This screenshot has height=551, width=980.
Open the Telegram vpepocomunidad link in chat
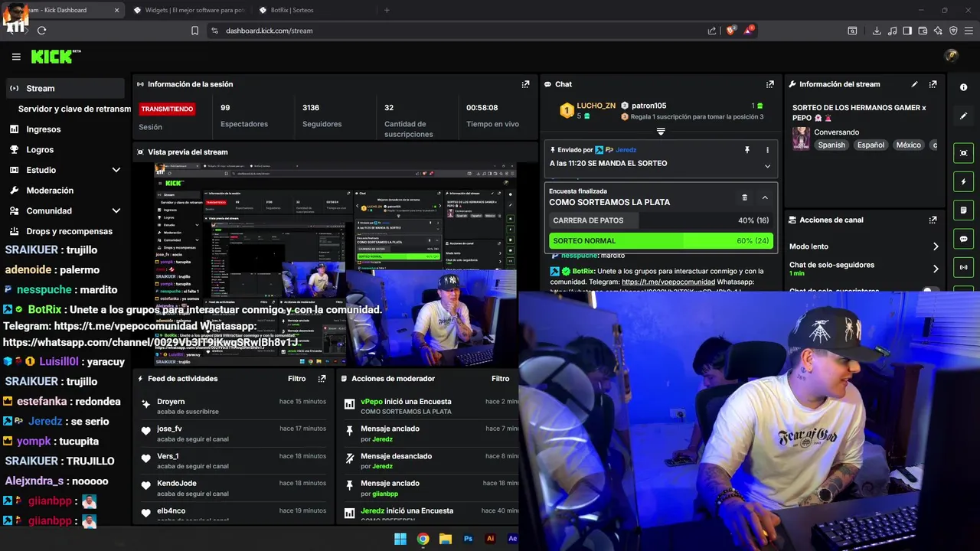670,282
